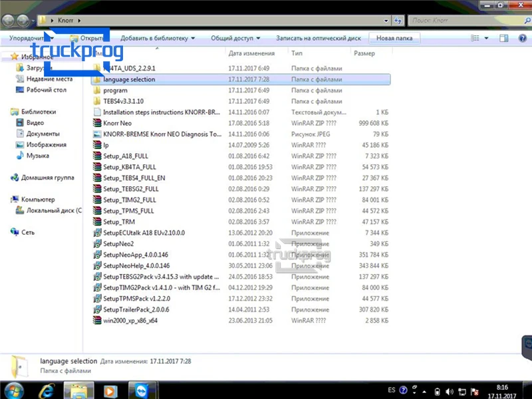The height and width of the screenshot is (399, 532).
Task: Open the TEBS4v3.3.1.10 folder icon
Action: click(x=97, y=101)
